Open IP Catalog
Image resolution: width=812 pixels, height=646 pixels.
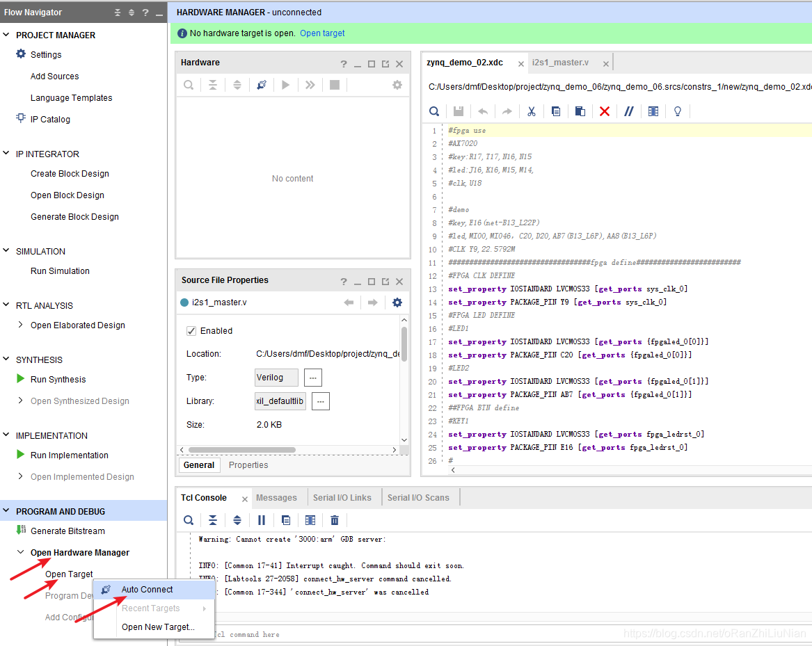click(50, 119)
